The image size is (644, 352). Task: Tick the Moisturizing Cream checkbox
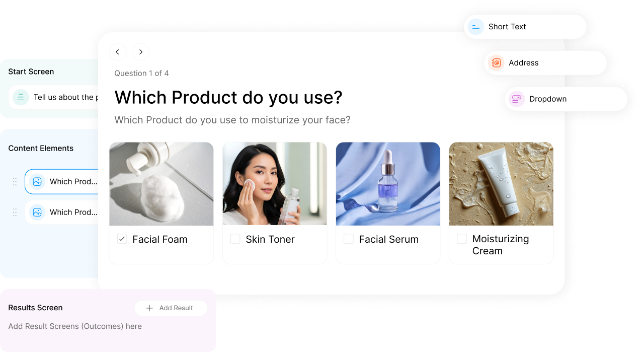[x=462, y=239]
